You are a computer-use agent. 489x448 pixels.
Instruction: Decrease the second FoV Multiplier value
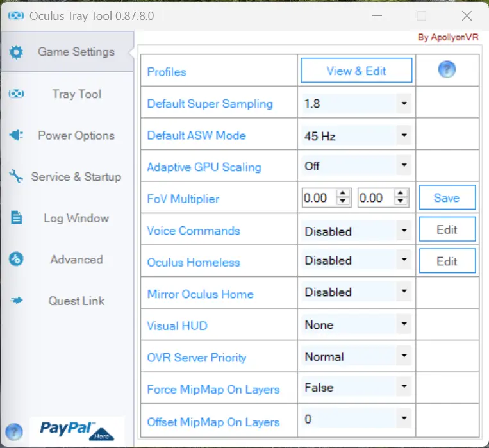point(401,201)
